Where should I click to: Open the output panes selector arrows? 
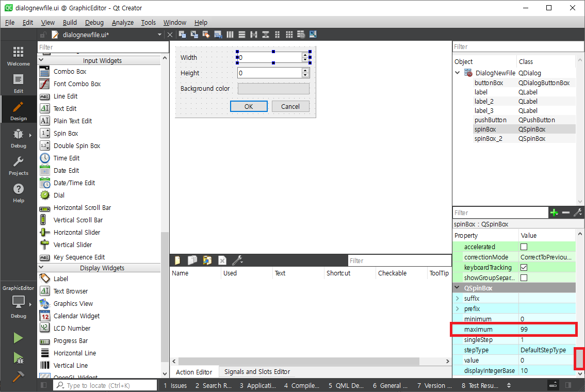509,385
